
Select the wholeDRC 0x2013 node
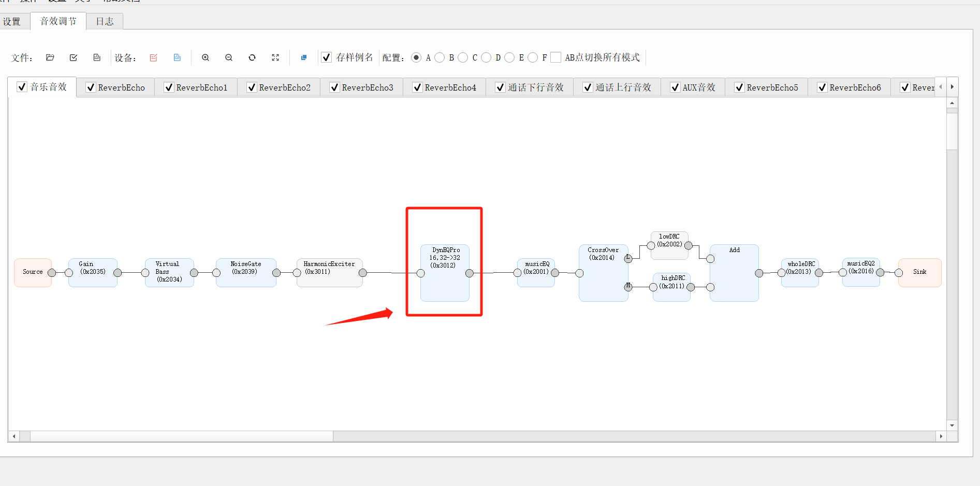coord(800,273)
